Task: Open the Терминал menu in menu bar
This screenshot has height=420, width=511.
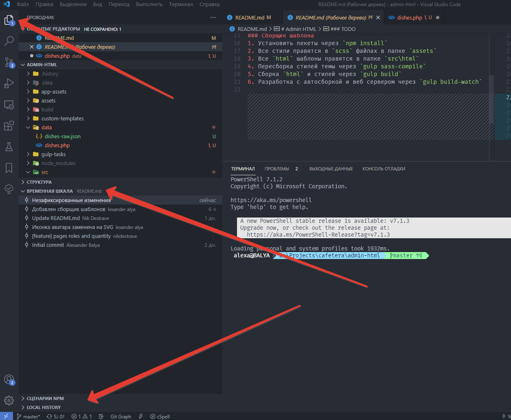Action: pyautogui.click(x=181, y=4)
